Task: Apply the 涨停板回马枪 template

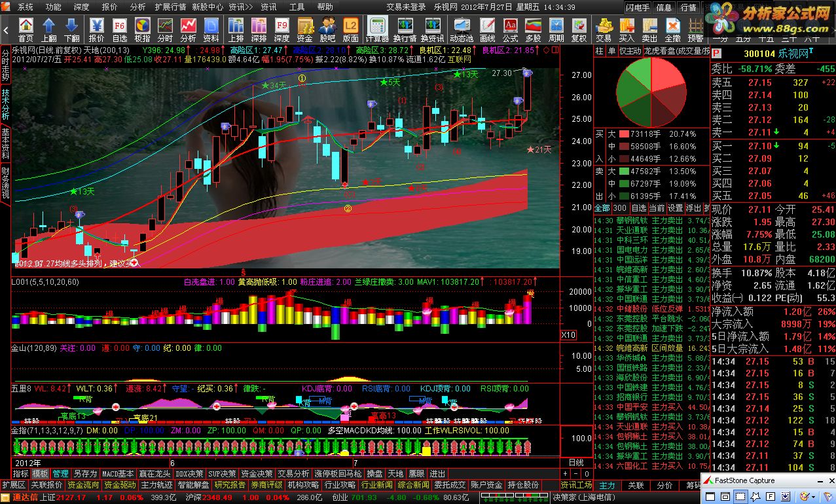Action: coord(338,473)
